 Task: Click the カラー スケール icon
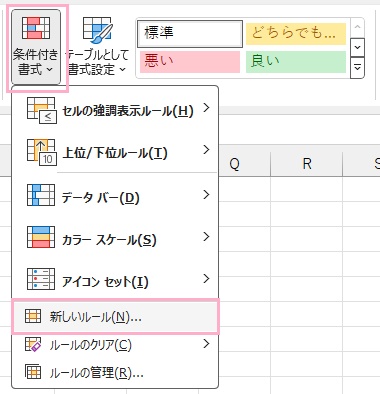pyautogui.click(x=41, y=237)
